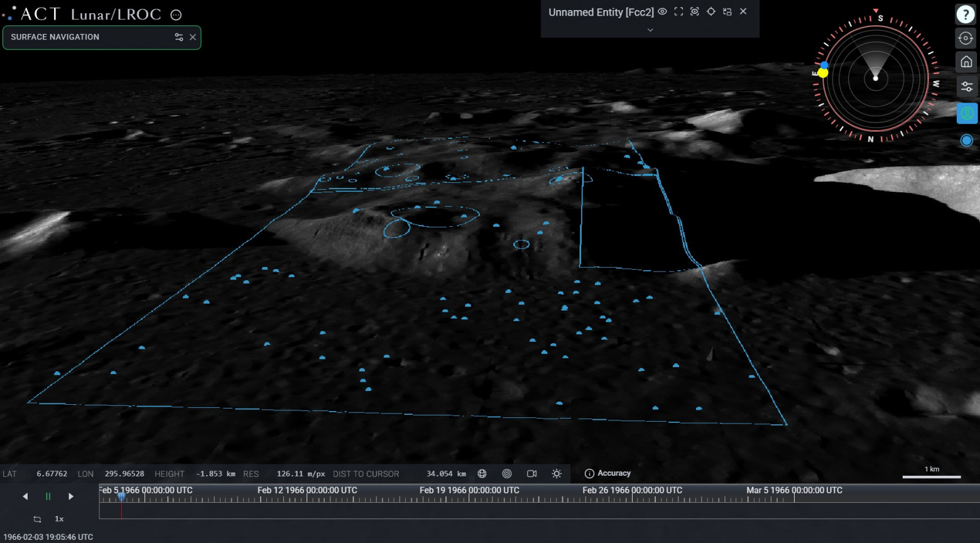Change the 1x playback speed
Image resolution: width=980 pixels, height=543 pixels.
(59, 519)
